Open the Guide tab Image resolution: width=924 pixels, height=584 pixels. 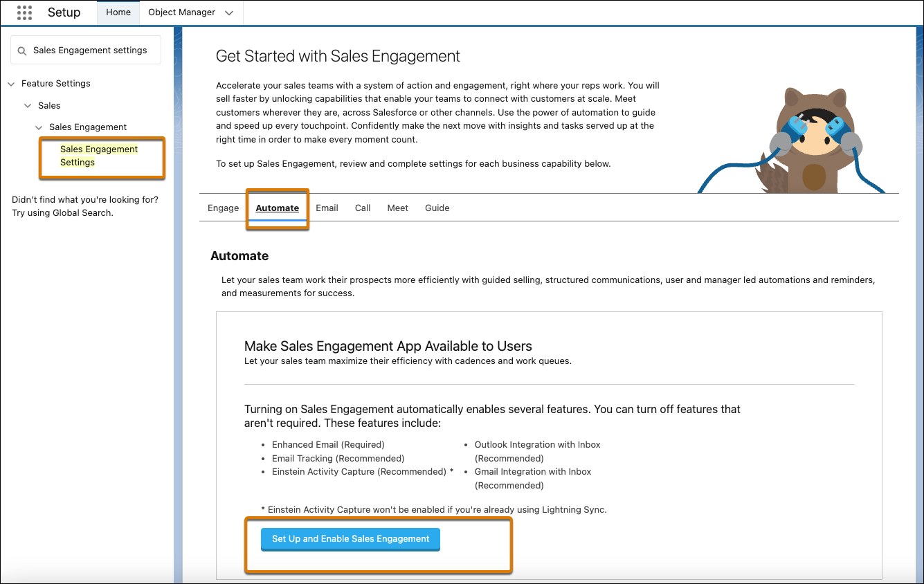click(x=437, y=208)
